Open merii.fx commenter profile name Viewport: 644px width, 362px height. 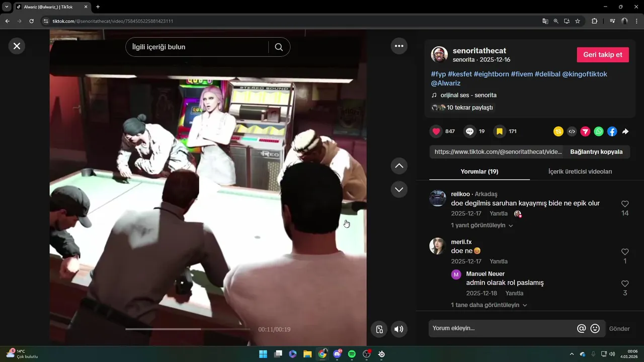461,242
